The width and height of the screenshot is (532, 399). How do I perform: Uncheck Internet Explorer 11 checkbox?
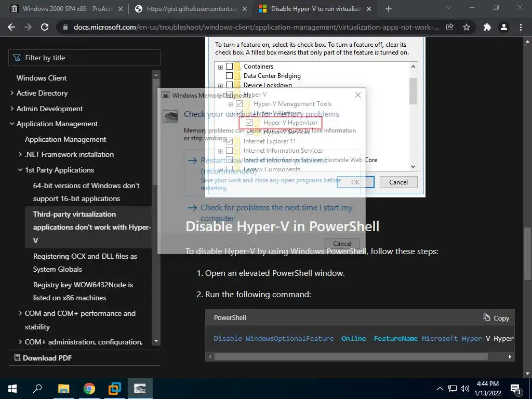(x=229, y=141)
